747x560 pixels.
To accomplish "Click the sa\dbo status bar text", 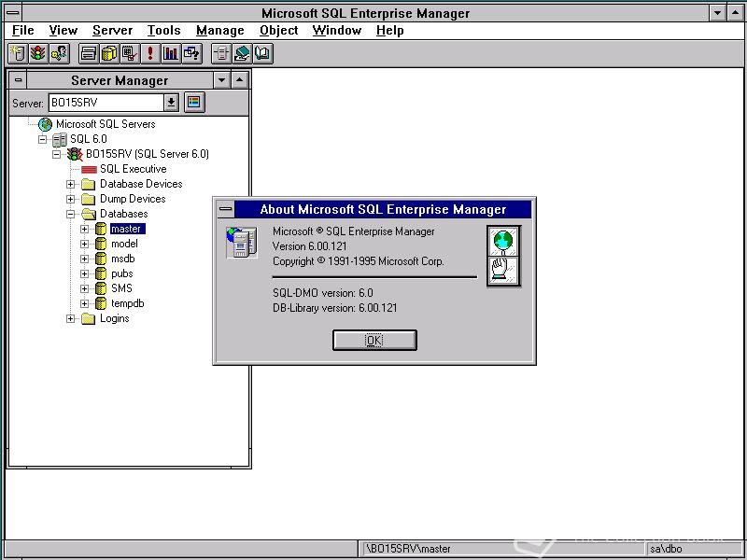I will tap(666, 549).
